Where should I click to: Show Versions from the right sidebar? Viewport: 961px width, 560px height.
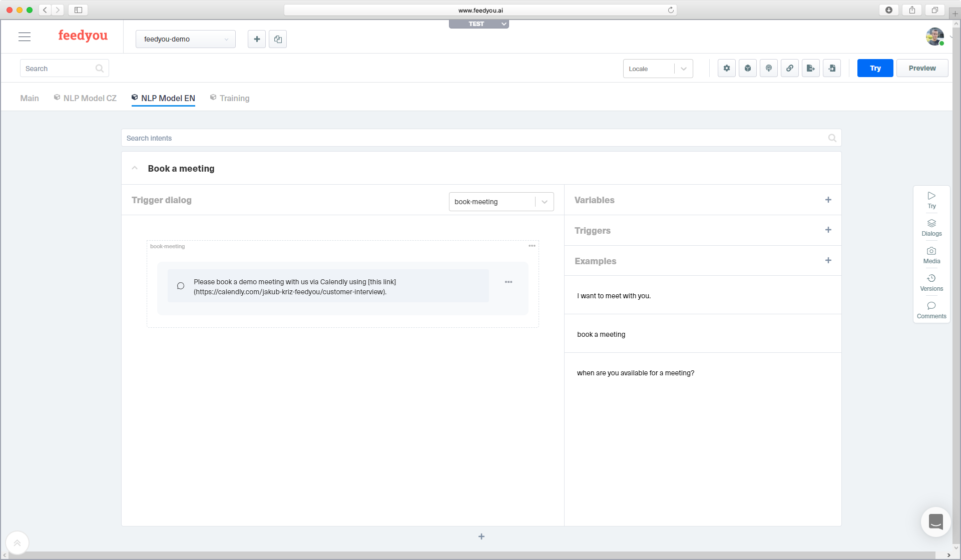931,282
